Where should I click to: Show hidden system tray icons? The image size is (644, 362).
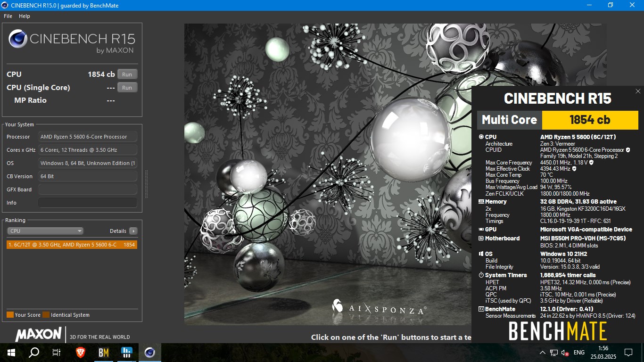click(x=543, y=353)
